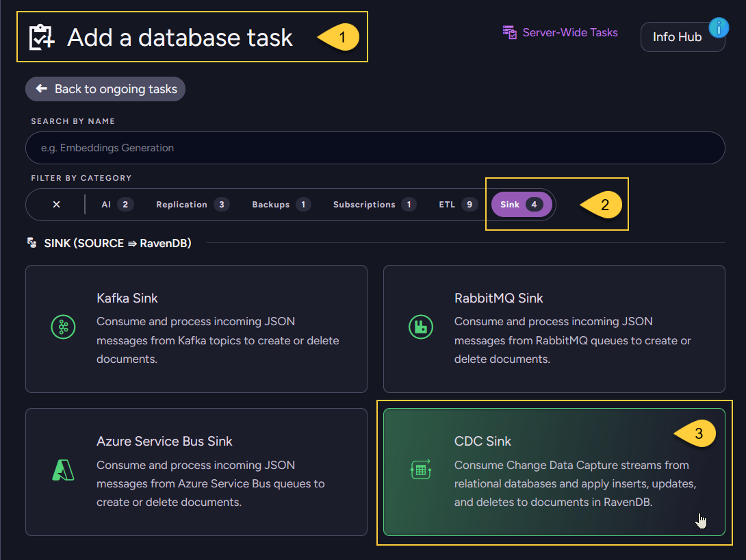Viewport: 746px width, 560px height.
Task: Click the FILTER BY CATEGORY label
Action: (x=81, y=178)
